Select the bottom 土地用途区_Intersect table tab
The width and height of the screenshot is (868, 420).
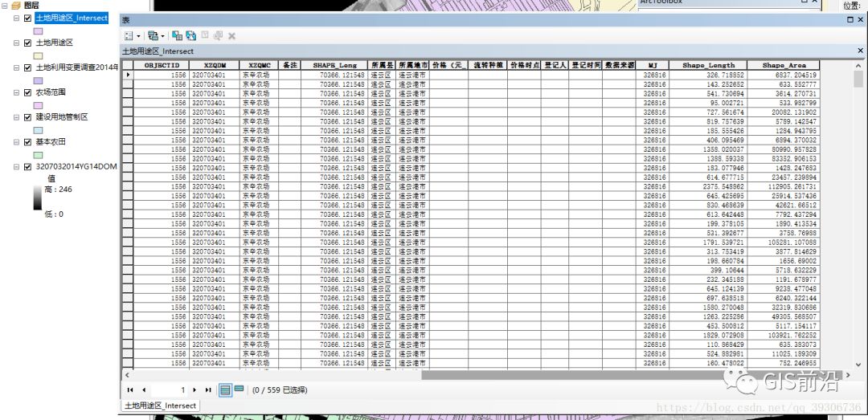pyautogui.click(x=161, y=406)
